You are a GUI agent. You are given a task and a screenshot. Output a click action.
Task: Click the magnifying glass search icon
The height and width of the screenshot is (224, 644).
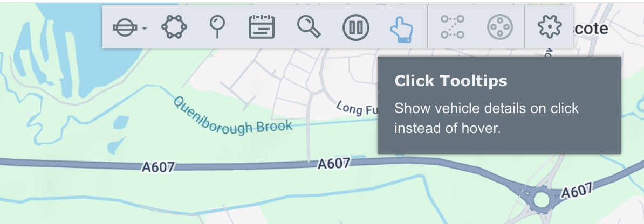309,27
